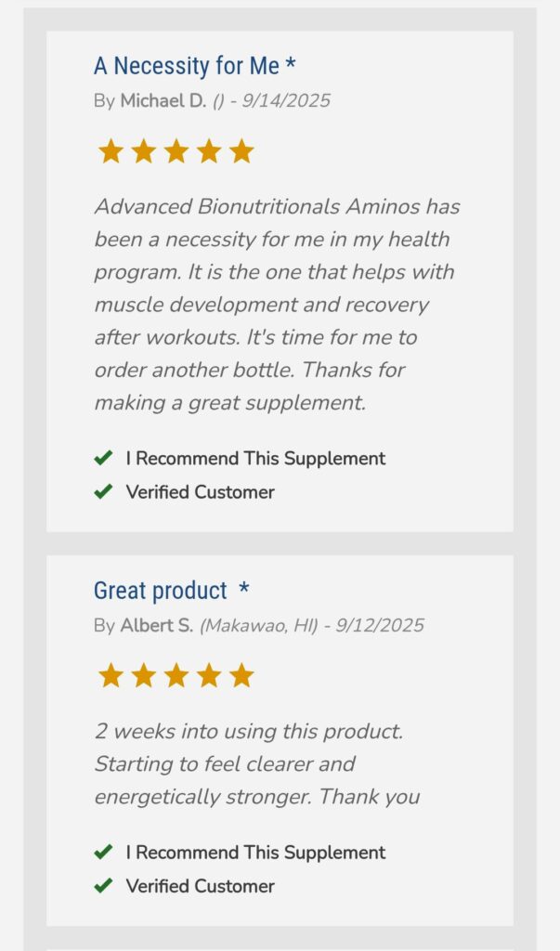Click the fifth star in Albert S.'s rating
This screenshot has width=560, height=951.
point(241,675)
